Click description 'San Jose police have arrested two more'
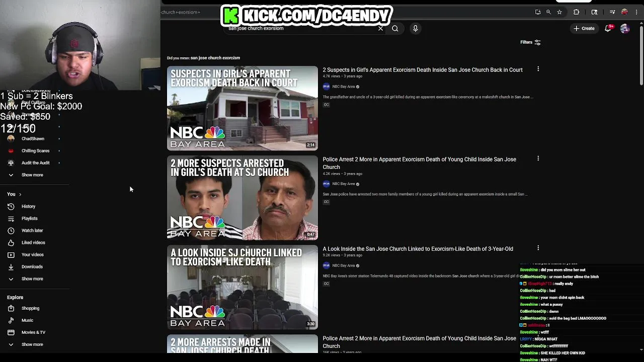This screenshot has width=644, height=362. [x=425, y=194]
